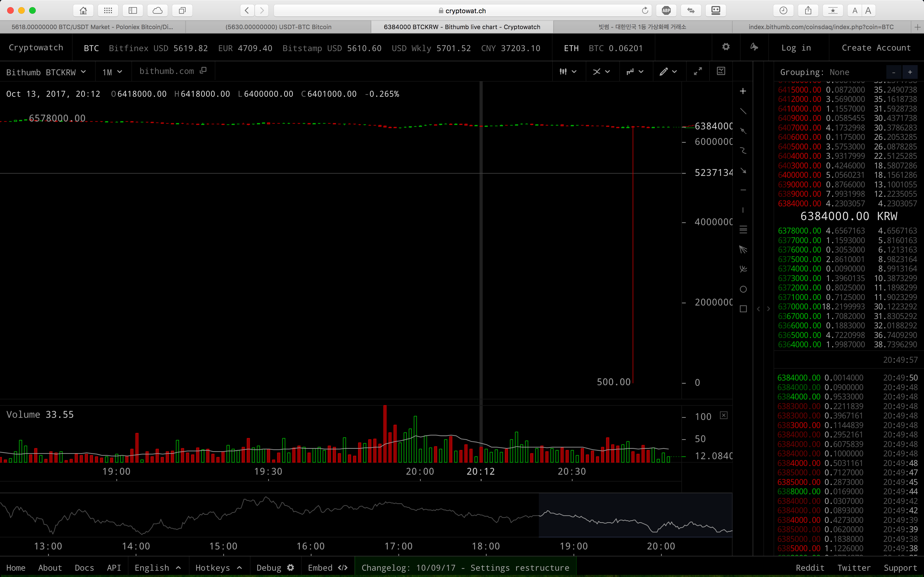
Task: Open the Hotkeys menu in footer
Action: pyautogui.click(x=218, y=568)
